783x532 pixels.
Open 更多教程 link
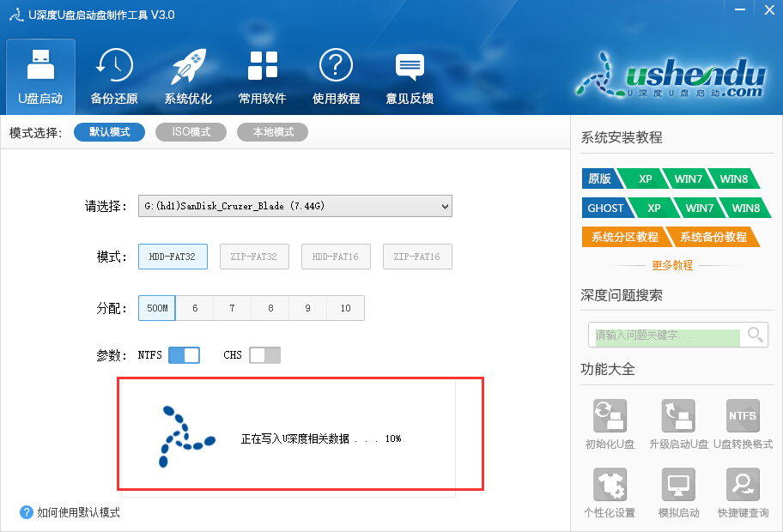click(x=672, y=265)
